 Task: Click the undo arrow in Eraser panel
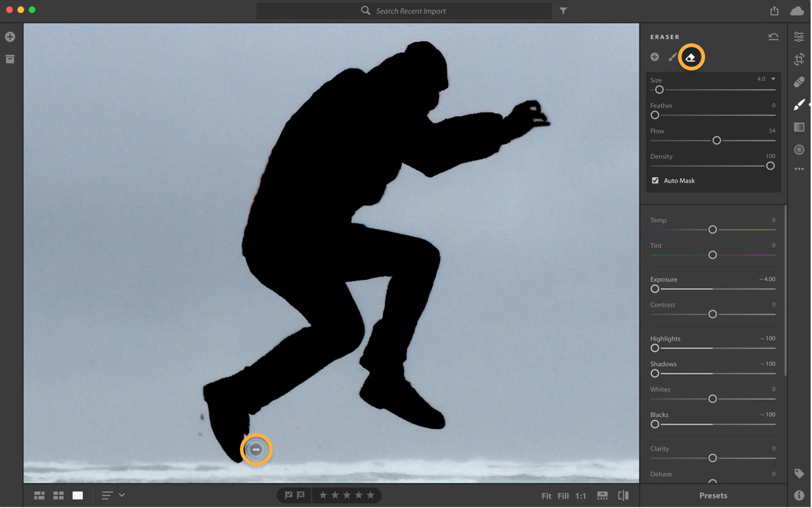(773, 37)
